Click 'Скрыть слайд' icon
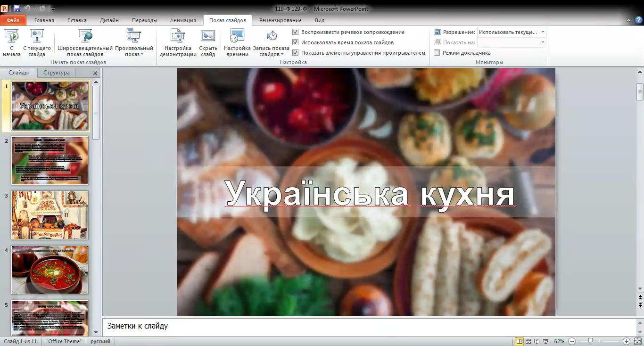This screenshot has height=346, width=644. (208, 36)
